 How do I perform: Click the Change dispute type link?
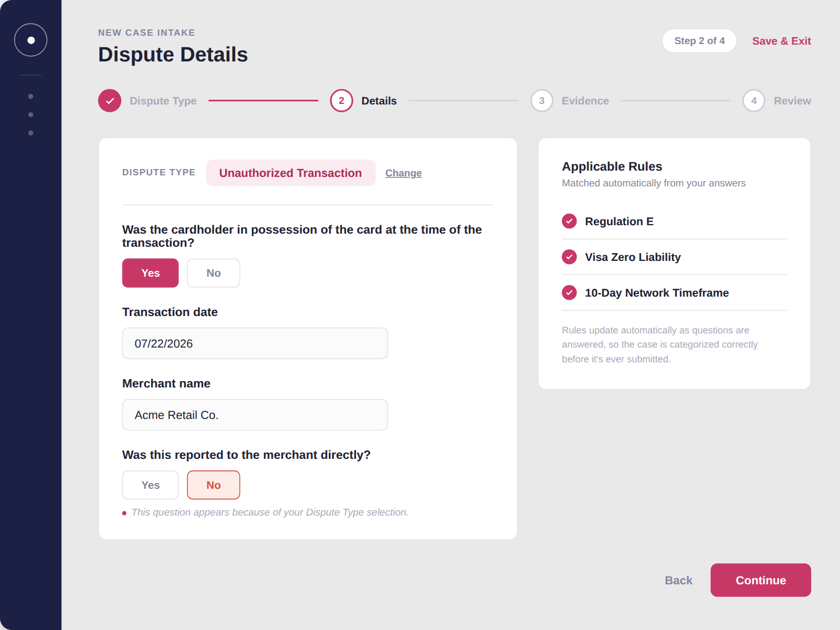[403, 173]
